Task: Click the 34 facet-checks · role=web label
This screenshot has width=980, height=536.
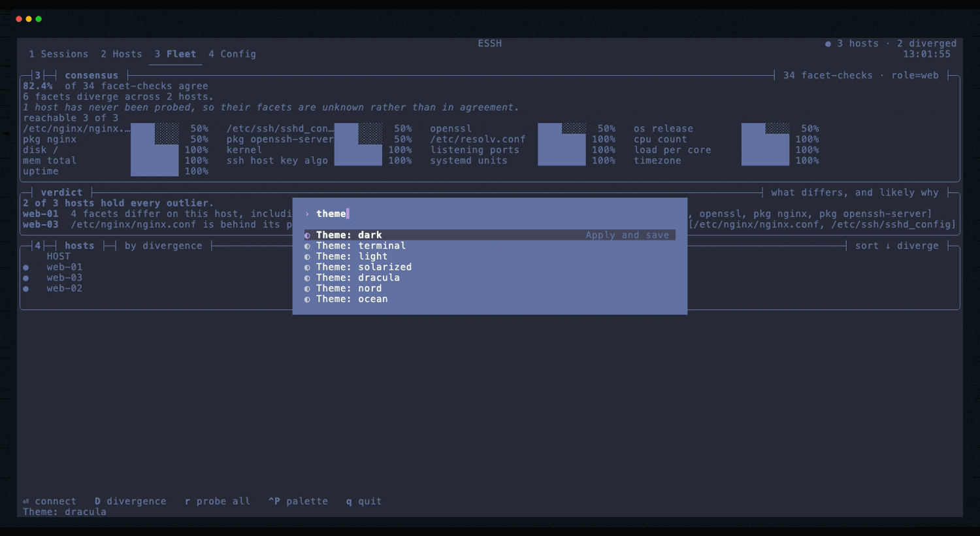Action: (861, 76)
